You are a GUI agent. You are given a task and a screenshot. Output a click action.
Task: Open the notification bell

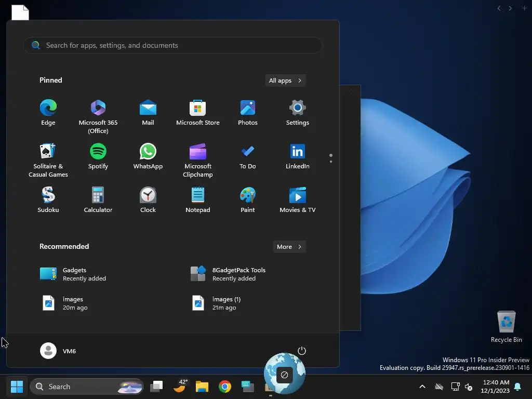pyautogui.click(x=518, y=387)
